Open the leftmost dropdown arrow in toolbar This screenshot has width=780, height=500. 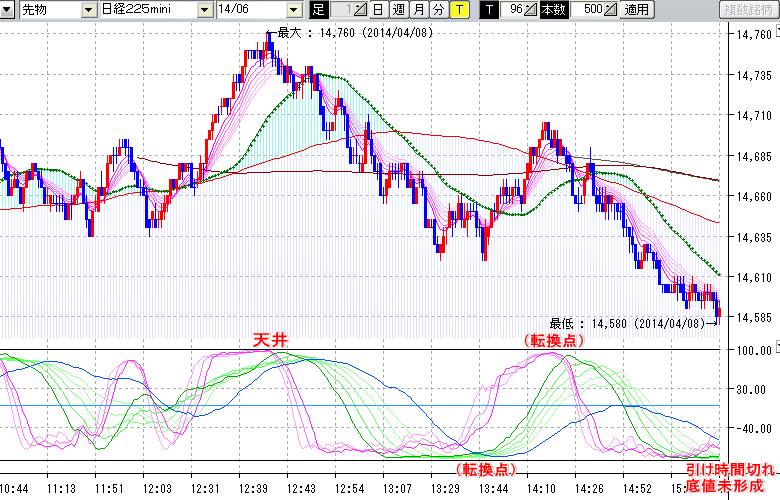pos(8,9)
